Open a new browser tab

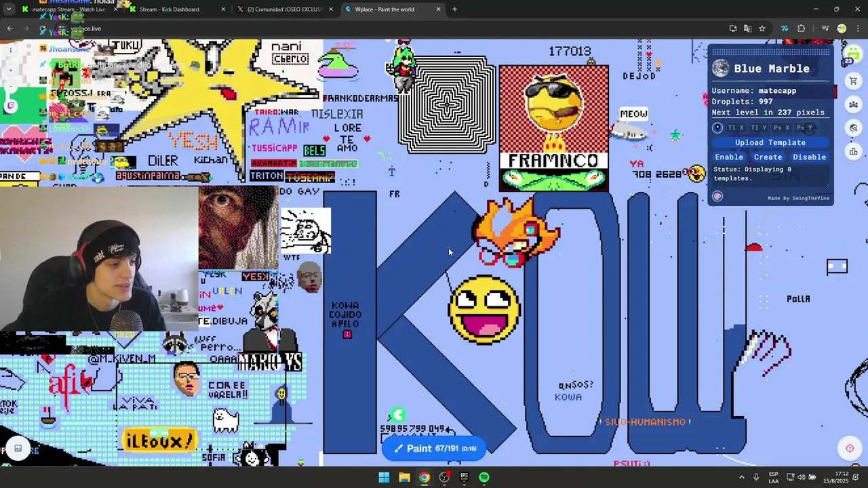[454, 9]
